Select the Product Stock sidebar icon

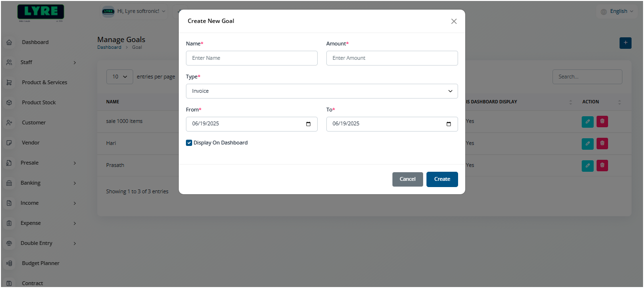9,102
